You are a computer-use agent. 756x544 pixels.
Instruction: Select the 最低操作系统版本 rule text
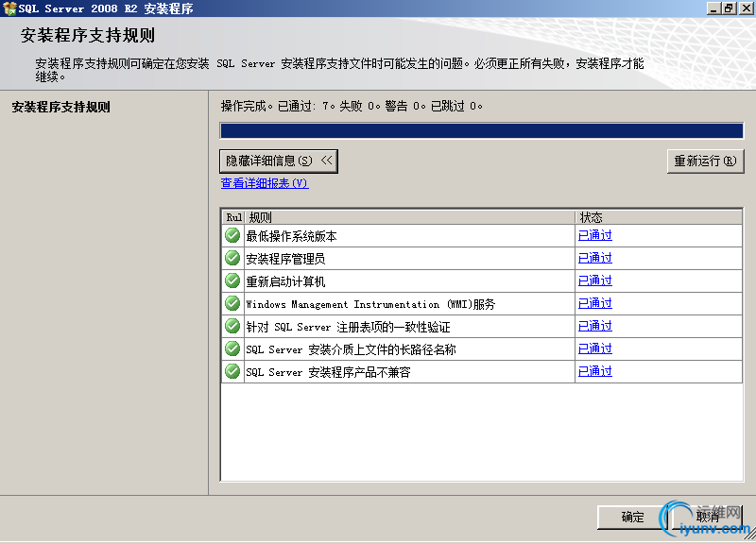(291, 236)
